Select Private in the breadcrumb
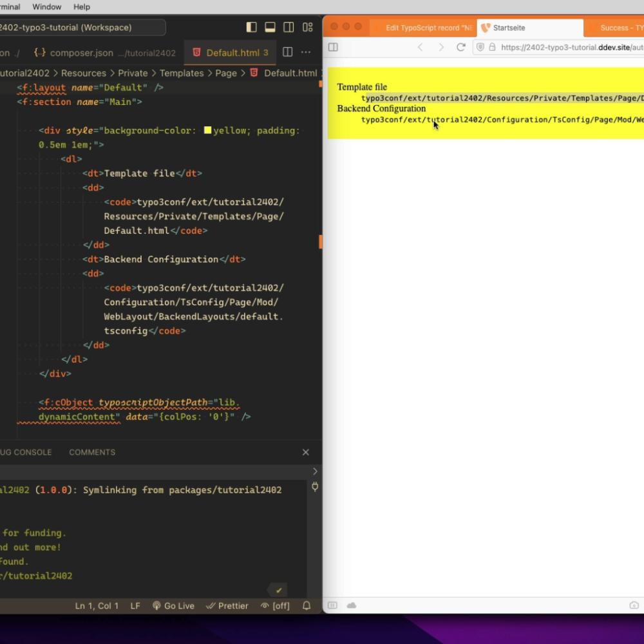 tap(133, 73)
